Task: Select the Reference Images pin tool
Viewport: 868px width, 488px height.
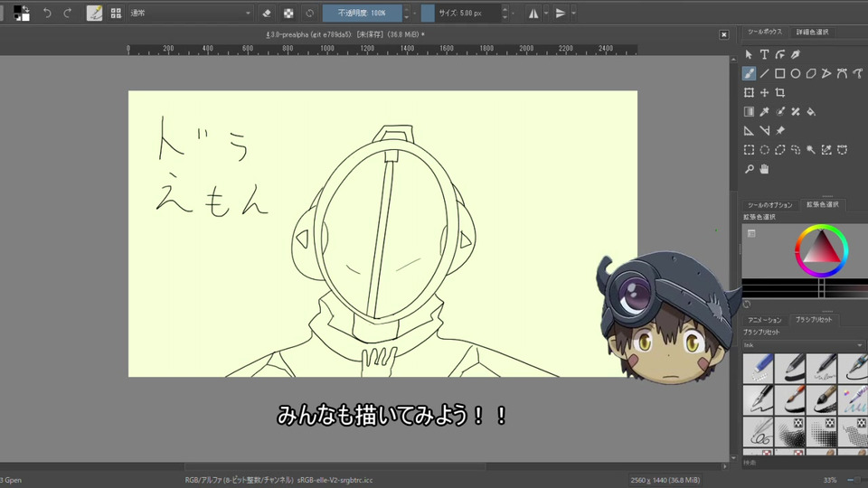Action: pos(780,130)
